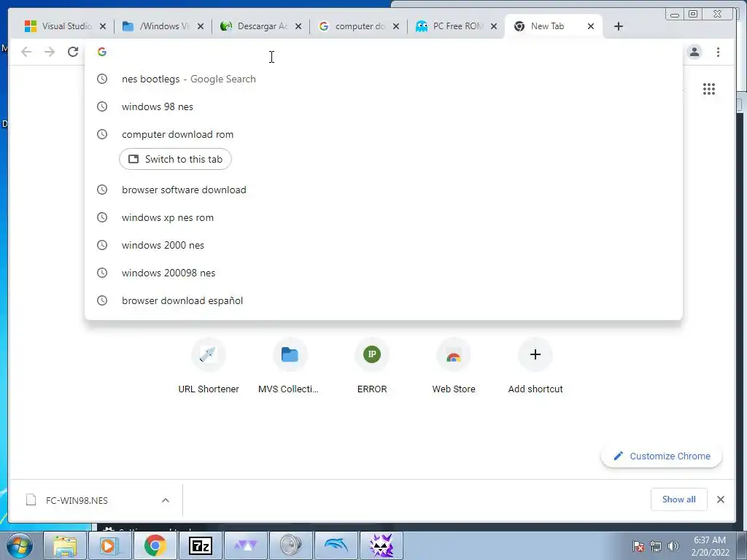Choose the 'computer download rom' suggestion
The height and width of the screenshot is (560, 747).
pos(384,134)
